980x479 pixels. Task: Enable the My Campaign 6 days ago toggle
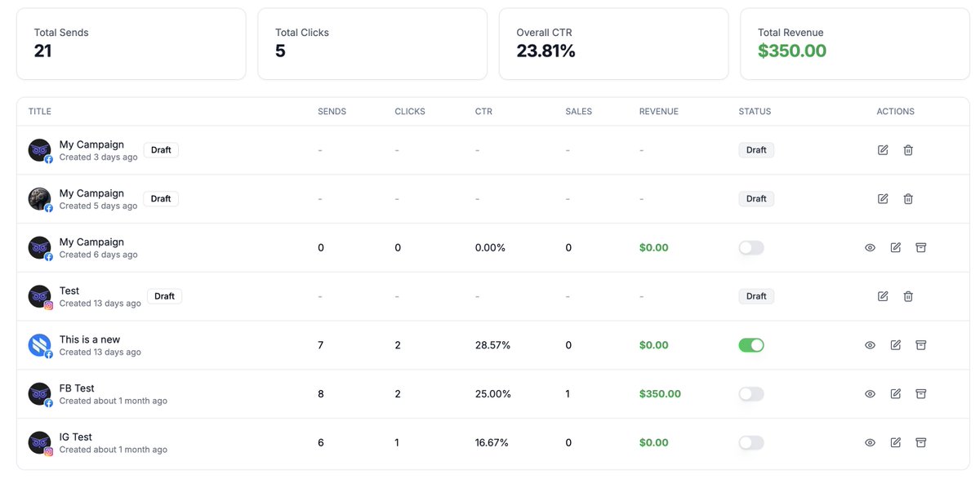(751, 247)
